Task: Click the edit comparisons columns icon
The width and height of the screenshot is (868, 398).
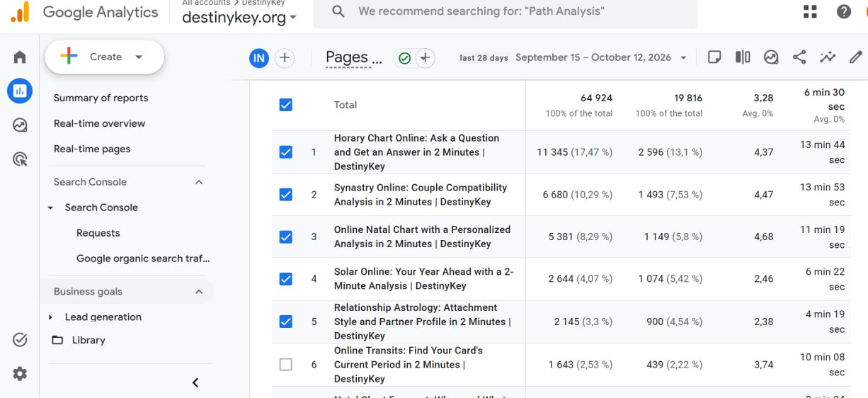Action: (x=743, y=57)
